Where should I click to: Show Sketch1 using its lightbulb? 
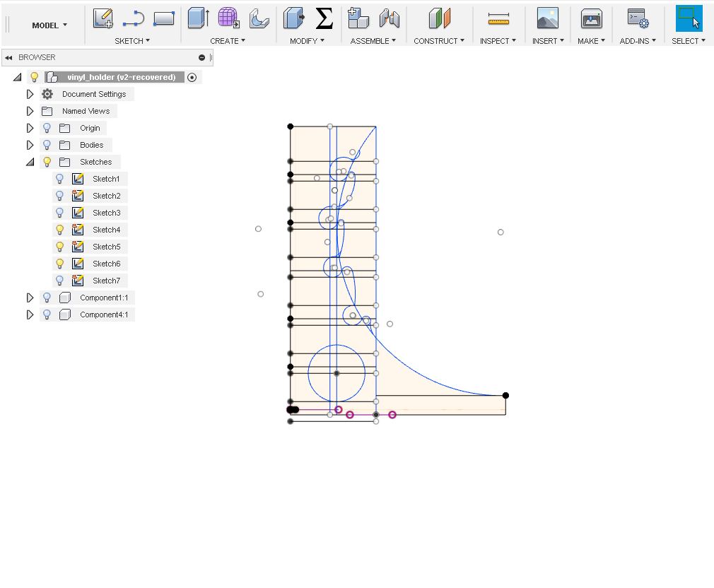(60, 179)
